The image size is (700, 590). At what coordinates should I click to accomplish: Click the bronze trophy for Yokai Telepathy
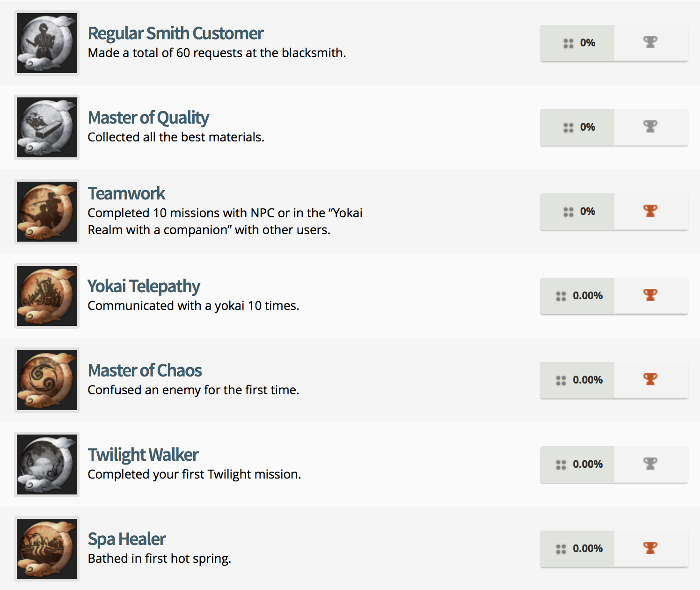click(x=650, y=295)
